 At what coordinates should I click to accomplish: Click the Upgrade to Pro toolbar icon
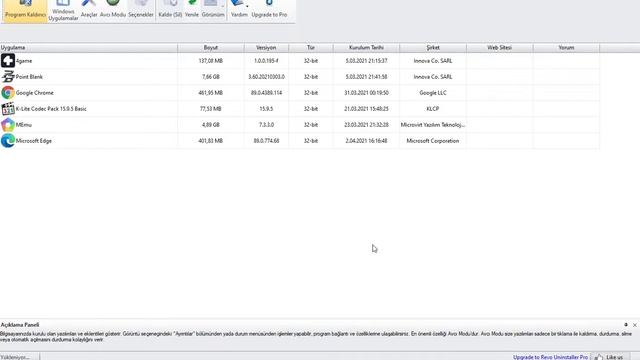pos(269,10)
